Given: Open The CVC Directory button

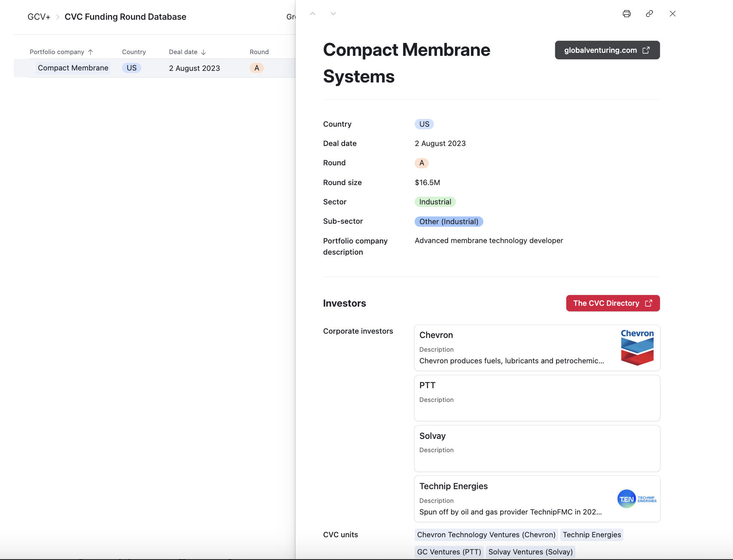Looking at the screenshot, I should [x=612, y=303].
